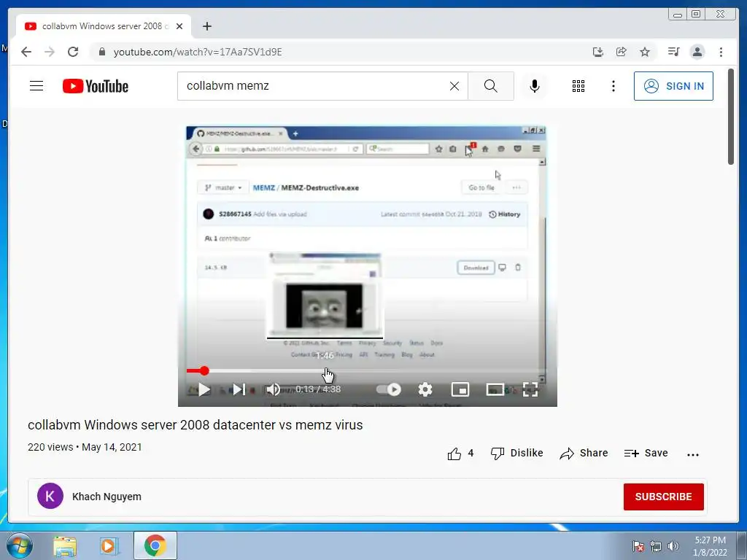
Task: Click the K channel avatar
Action: tap(50, 496)
